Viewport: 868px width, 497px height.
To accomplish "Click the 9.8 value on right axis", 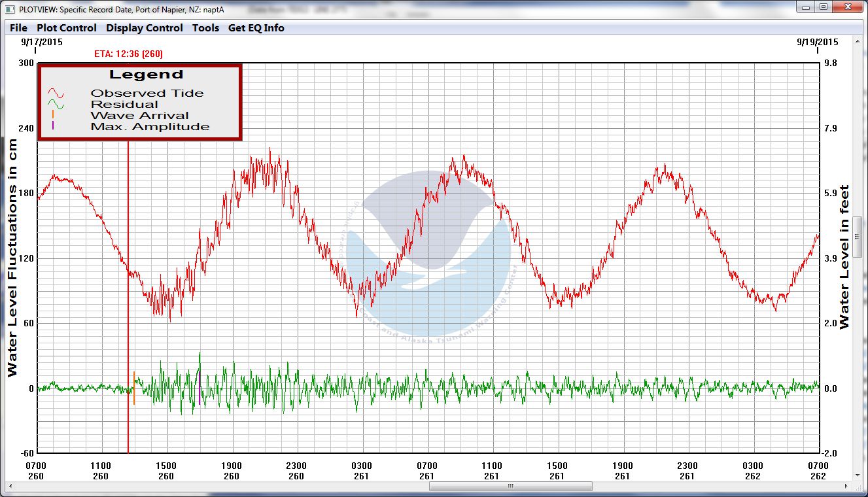I will pos(830,63).
